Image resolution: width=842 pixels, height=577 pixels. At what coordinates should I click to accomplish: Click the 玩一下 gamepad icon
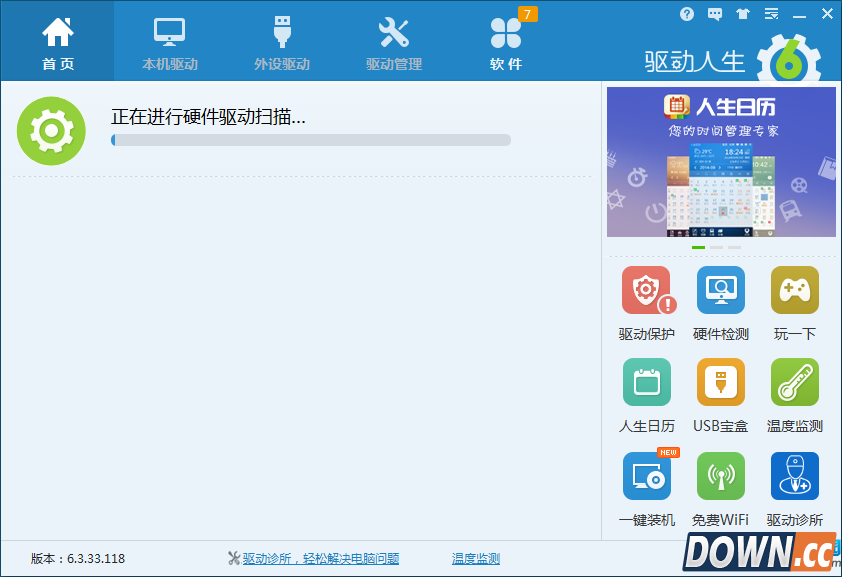794,291
